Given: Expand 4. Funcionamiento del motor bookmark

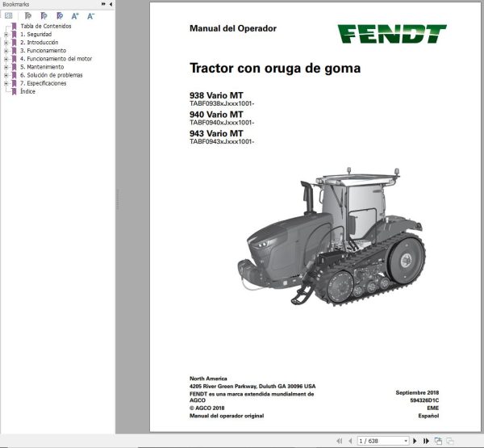Looking at the screenshot, I should 6,59.
